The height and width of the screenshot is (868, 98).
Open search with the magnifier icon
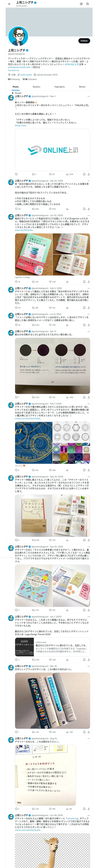pos(88,4)
